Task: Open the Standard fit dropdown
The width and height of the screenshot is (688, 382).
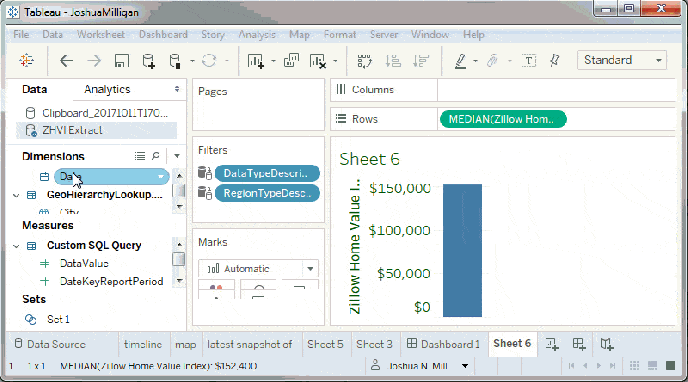Action: [622, 60]
